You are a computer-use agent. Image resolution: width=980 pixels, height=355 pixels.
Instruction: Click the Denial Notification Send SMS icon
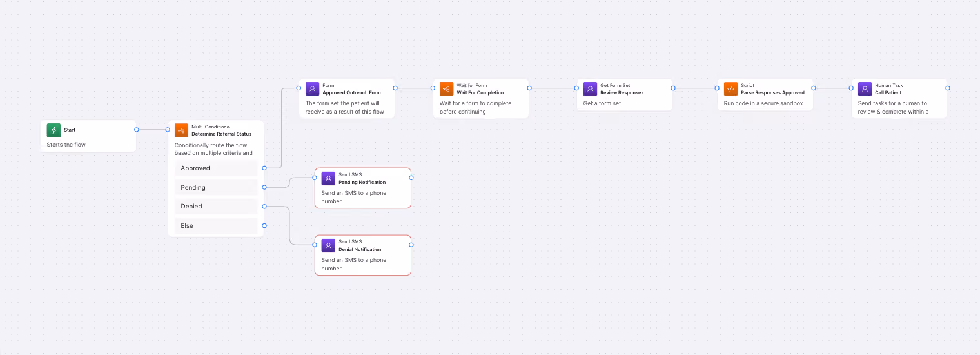pyautogui.click(x=328, y=245)
